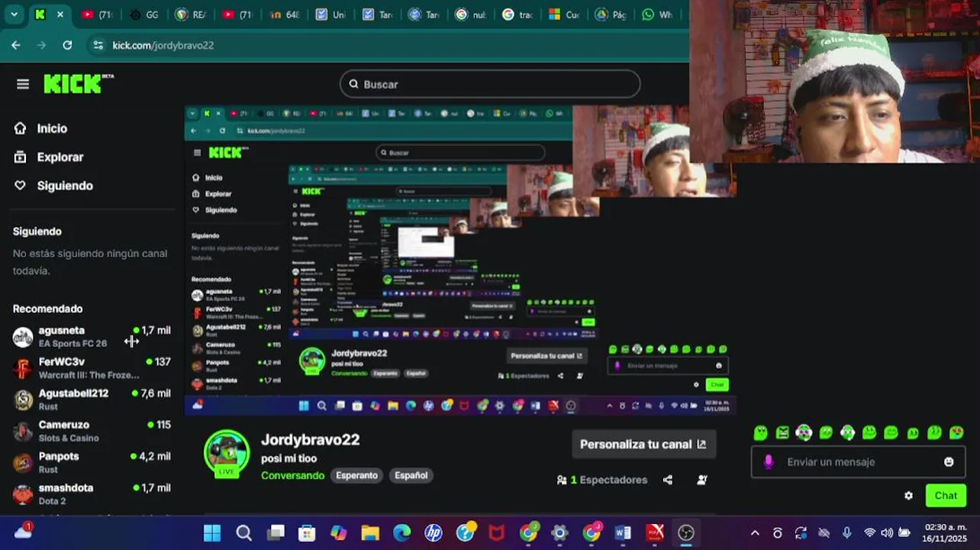Pick the last emote with heart eyes

pyautogui.click(x=956, y=433)
